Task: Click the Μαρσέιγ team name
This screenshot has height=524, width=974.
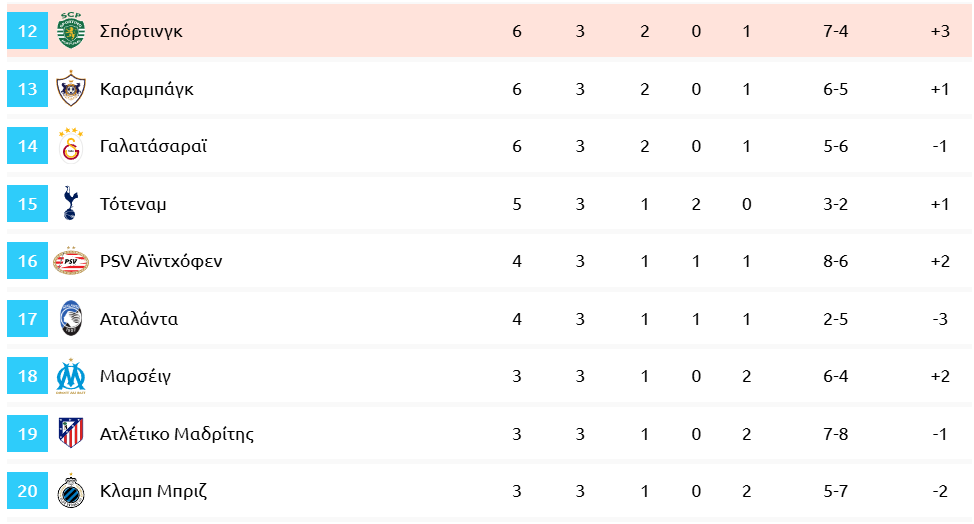Action: [x=135, y=376]
